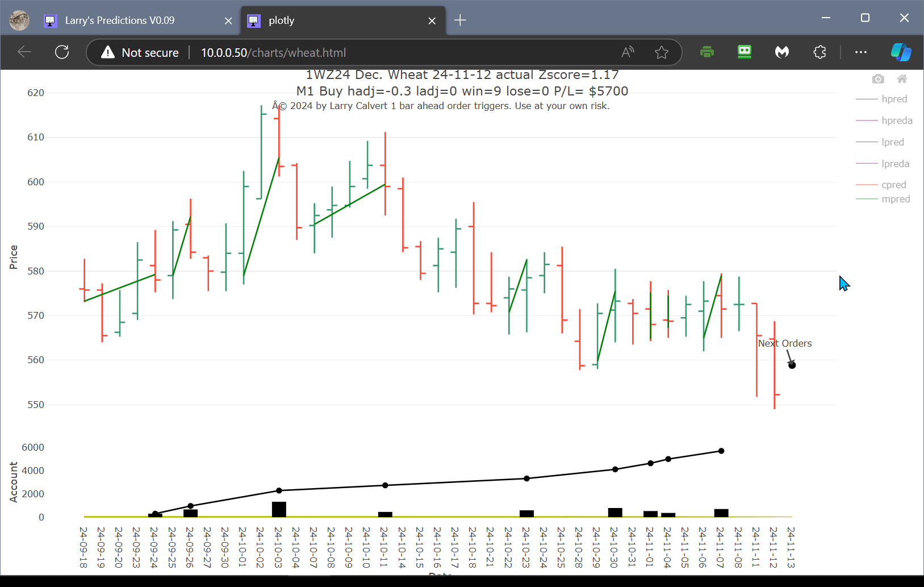
Task: Open the Malwarebytes extension icon
Action: pyautogui.click(x=782, y=52)
